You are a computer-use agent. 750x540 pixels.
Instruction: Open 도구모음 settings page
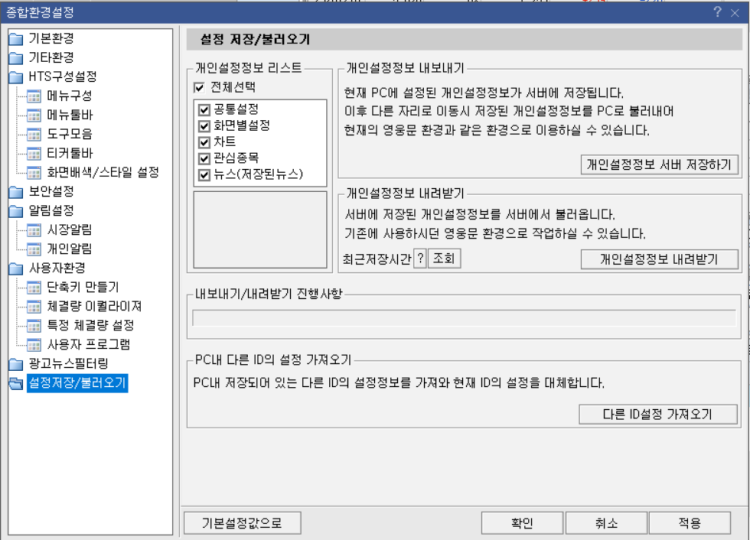pos(69,134)
